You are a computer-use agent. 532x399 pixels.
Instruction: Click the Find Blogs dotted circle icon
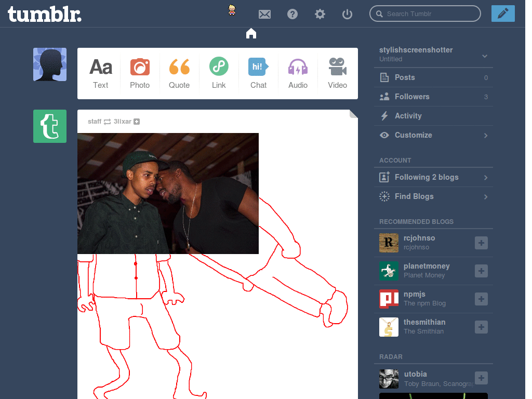pos(384,196)
